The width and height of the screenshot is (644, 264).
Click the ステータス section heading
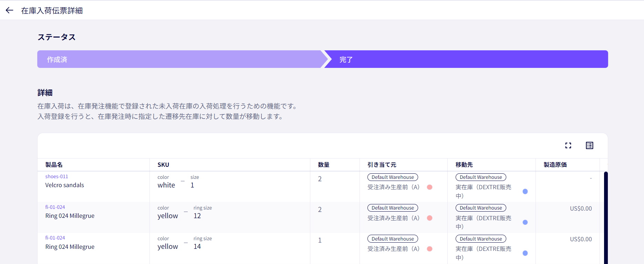(x=56, y=37)
